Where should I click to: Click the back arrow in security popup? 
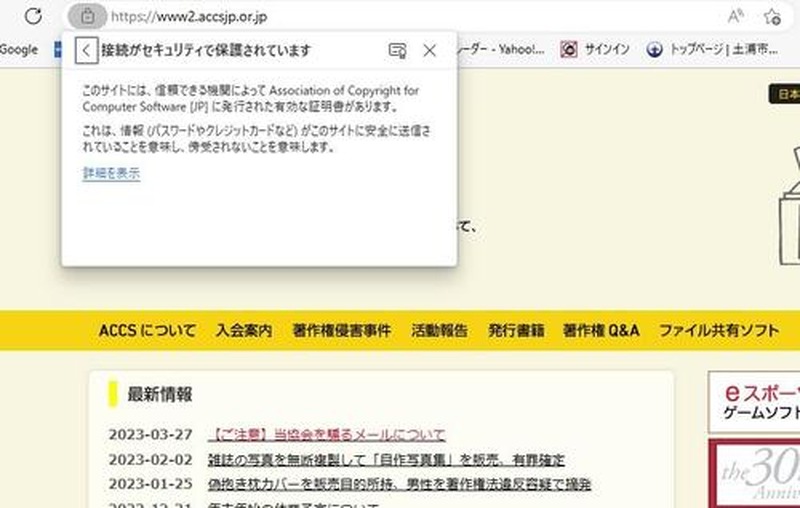click(87, 50)
